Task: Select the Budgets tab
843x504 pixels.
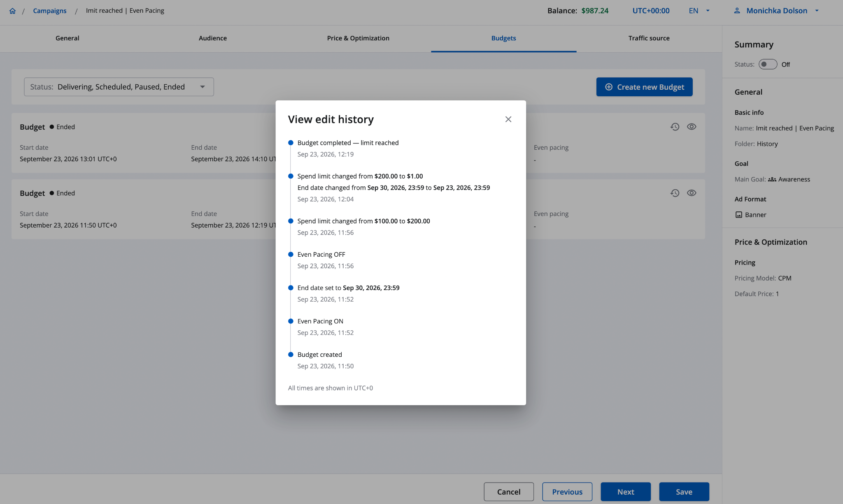Action: 503,38
